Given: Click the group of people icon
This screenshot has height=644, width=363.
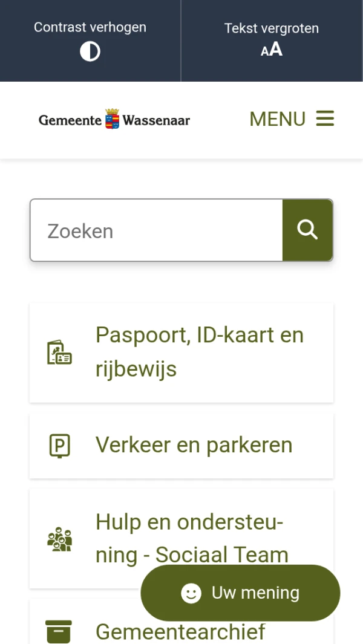Looking at the screenshot, I should 60,539.
